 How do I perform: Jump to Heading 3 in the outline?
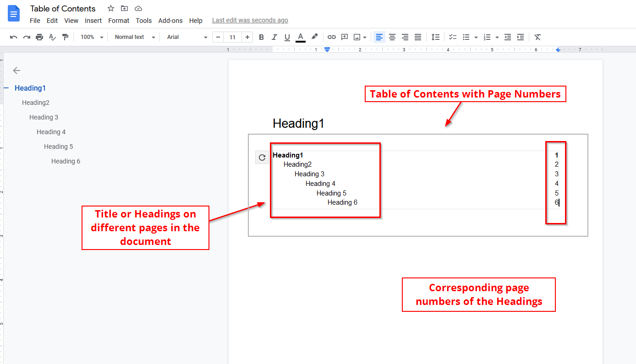pos(44,117)
